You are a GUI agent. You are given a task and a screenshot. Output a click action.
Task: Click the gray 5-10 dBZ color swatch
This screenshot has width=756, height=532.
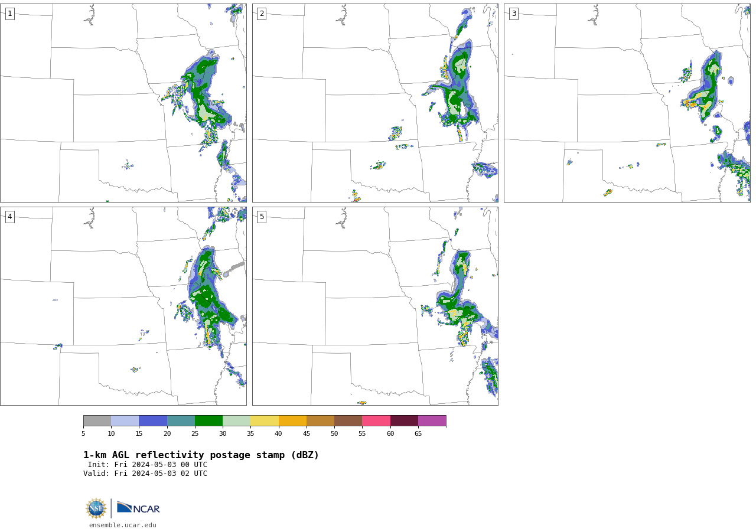(x=97, y=420)
